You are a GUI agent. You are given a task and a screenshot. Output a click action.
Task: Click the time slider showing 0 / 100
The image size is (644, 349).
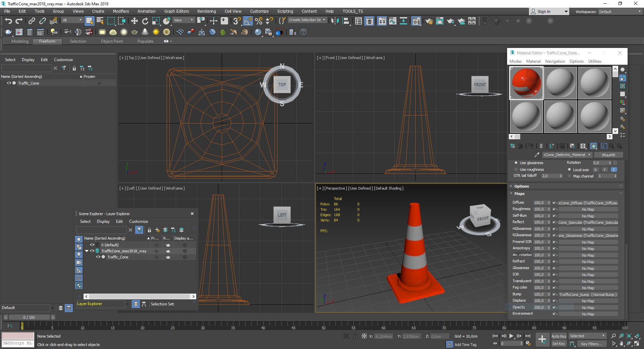[x=29, y=317]
